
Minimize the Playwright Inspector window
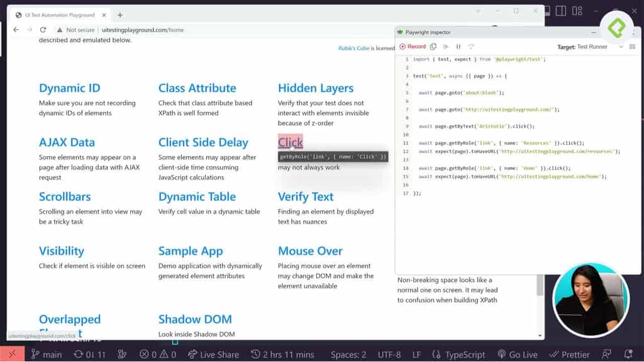click(593, 32)
